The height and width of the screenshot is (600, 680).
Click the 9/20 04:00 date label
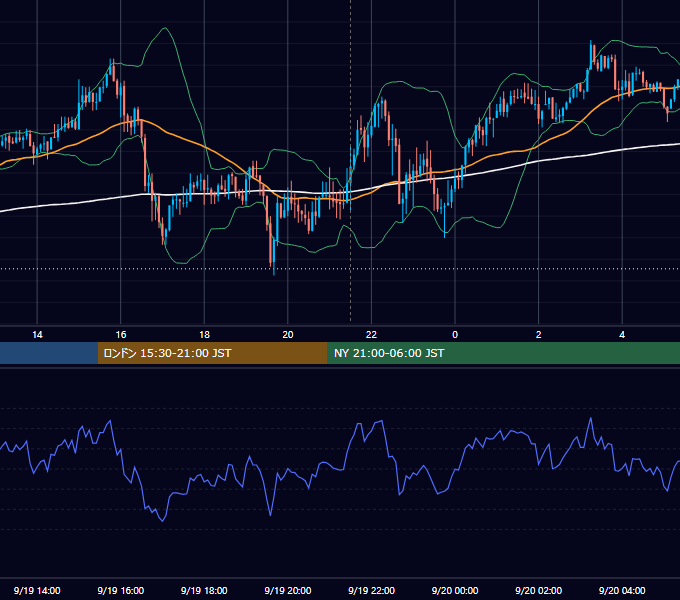coord(622,590)
